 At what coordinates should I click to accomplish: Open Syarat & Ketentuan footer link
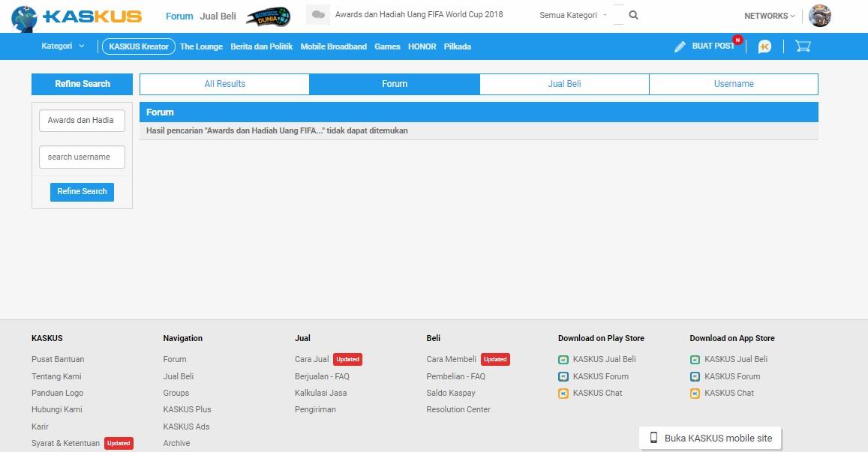(66, 444)
